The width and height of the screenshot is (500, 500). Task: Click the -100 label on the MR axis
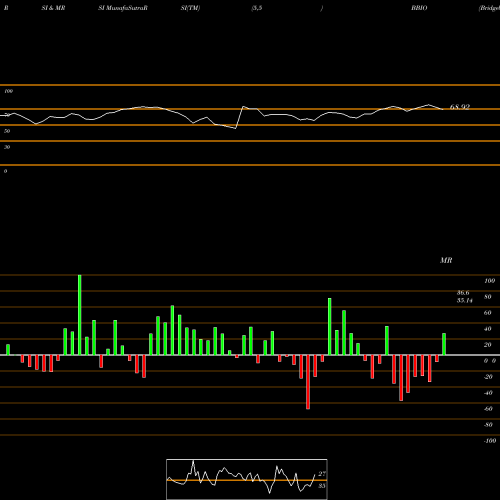pyautogui.click(x=490, y=441)
